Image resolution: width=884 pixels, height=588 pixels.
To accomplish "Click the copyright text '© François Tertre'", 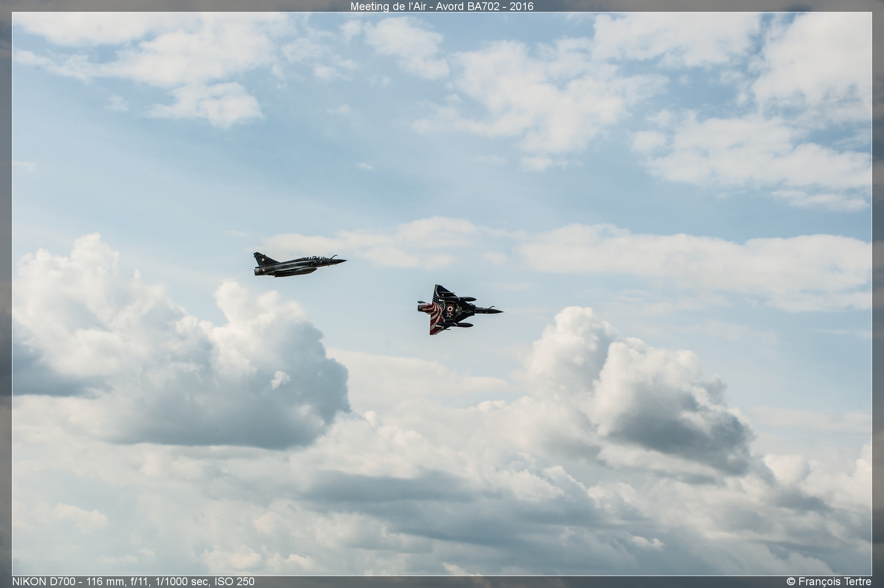I will (829, 582).
